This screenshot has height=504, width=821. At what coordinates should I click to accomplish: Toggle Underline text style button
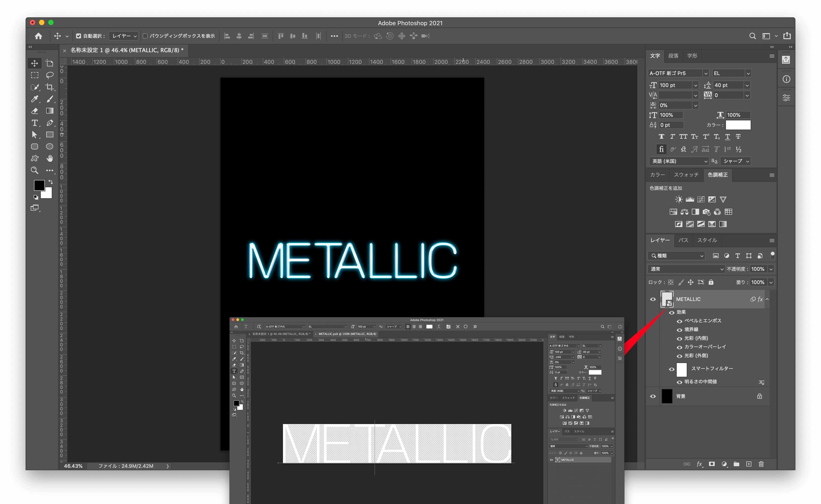pyautogui.click(x=728, y=137)
